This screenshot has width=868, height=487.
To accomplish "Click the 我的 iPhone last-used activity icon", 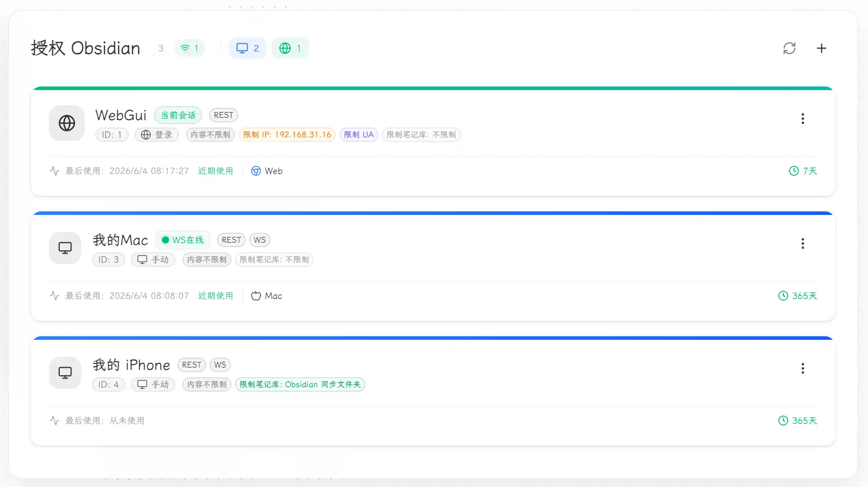I will tap(54, 421).
